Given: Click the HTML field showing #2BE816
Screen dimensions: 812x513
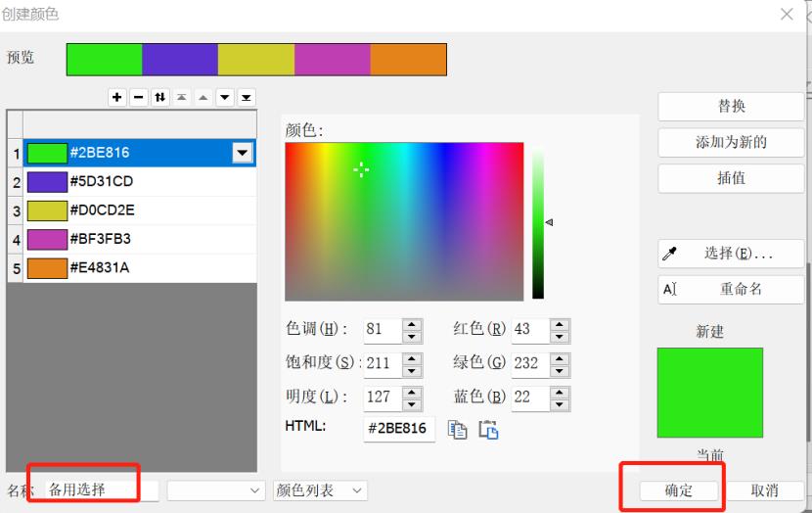Looking at the screenshot, I should click(399, 429).
